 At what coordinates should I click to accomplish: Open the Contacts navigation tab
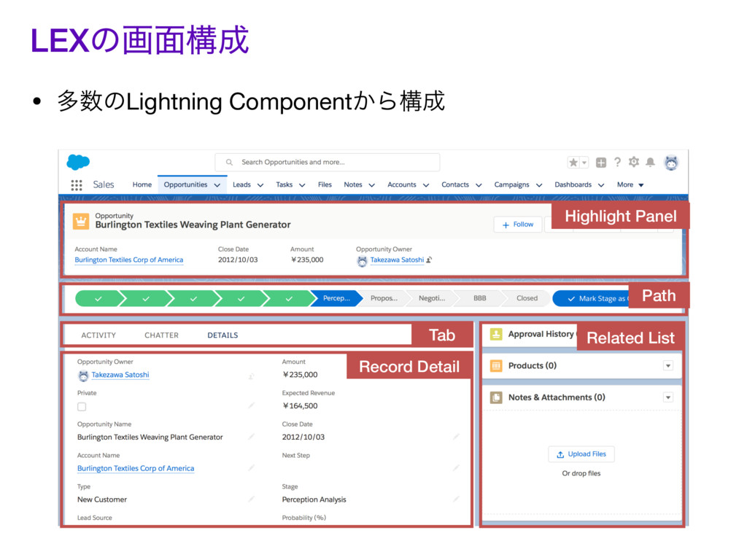click(x=455, y=184)
